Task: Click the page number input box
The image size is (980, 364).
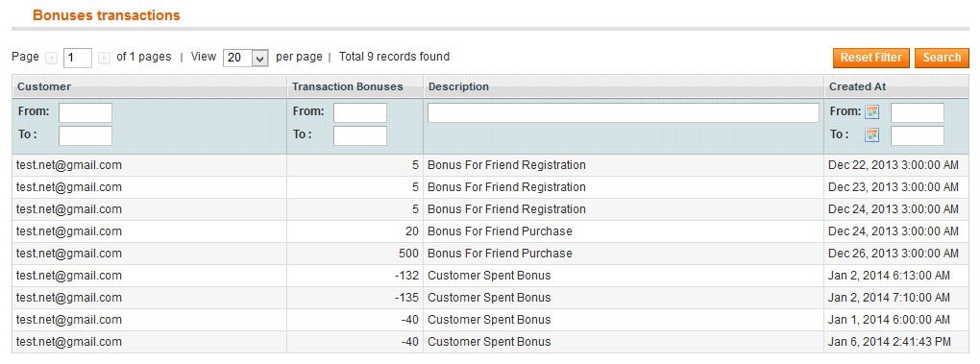Action: (x=78, y=58)
